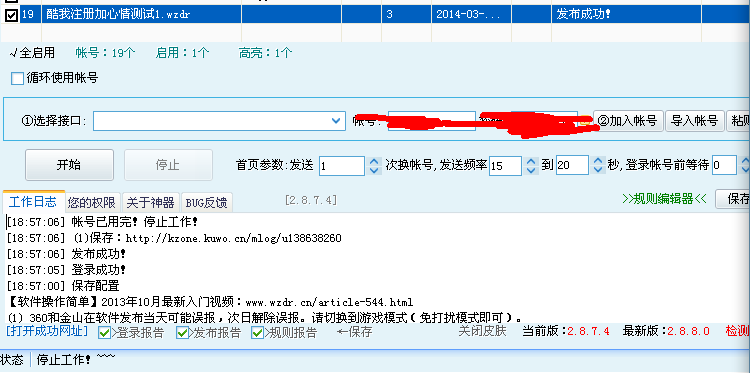Open the >>规则编辑器<< link

(664, 199)
